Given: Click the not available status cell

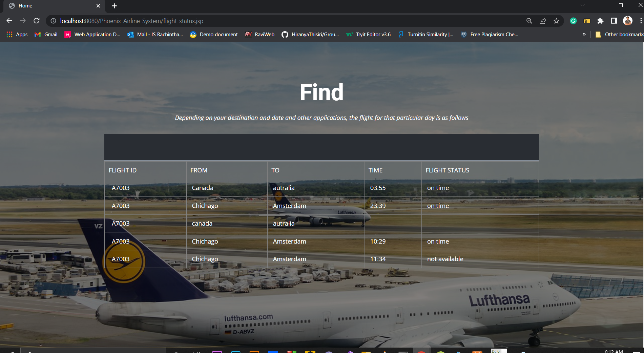Looking at the screenshot, I should click(445, 259).
